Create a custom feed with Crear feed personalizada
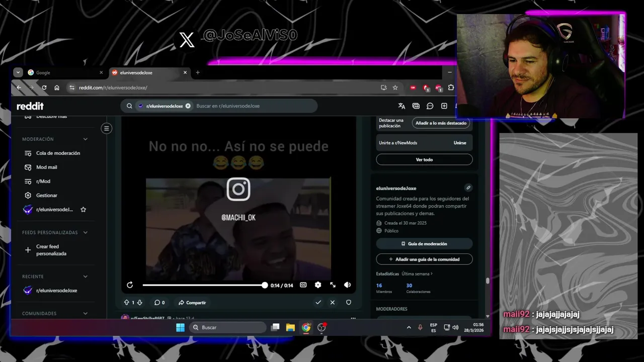This screenshot has height=362, width=644. 51,250
